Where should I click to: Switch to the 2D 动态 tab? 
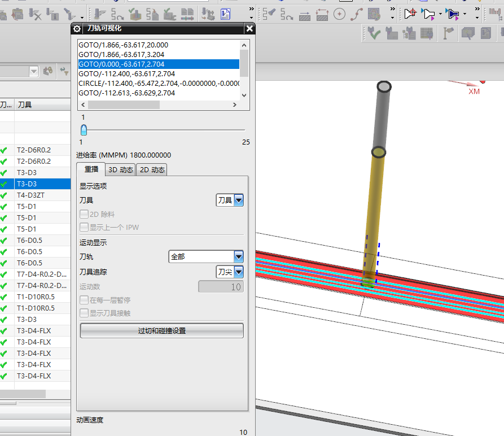click(x=152, y=170)
